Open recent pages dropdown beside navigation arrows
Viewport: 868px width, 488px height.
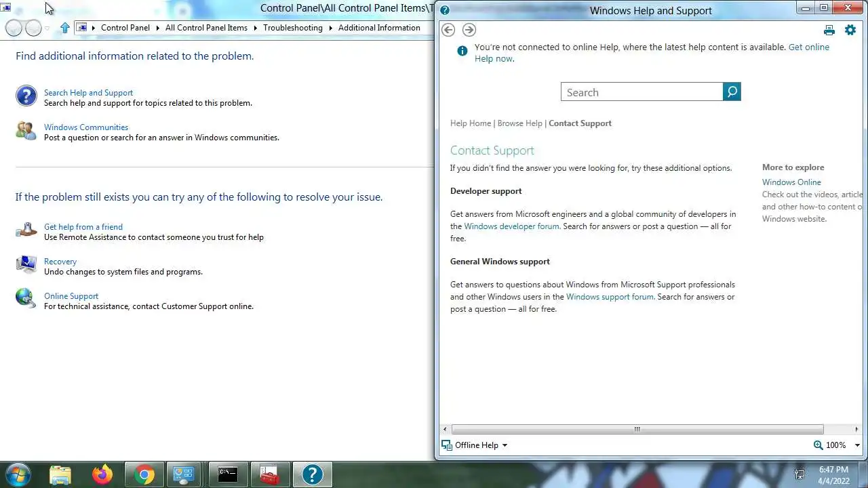47,28
